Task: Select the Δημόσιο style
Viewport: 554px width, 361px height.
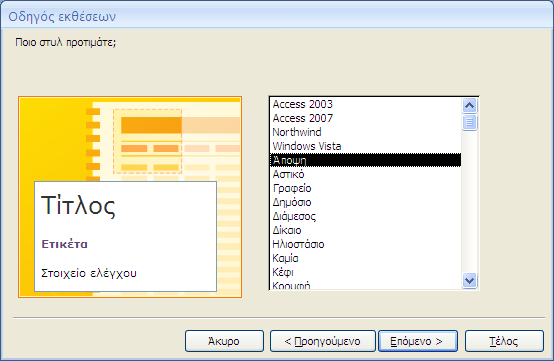Action: [365, 202]
